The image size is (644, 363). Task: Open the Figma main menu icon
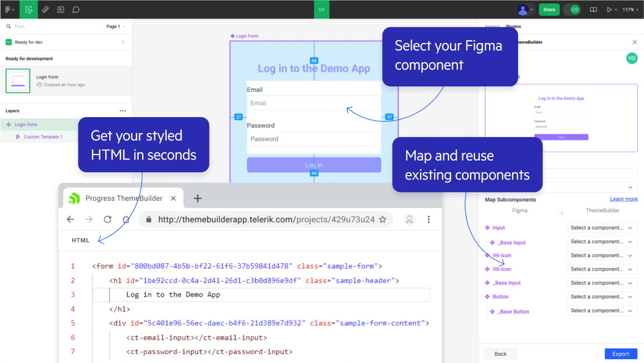click(x=9, y=9)
